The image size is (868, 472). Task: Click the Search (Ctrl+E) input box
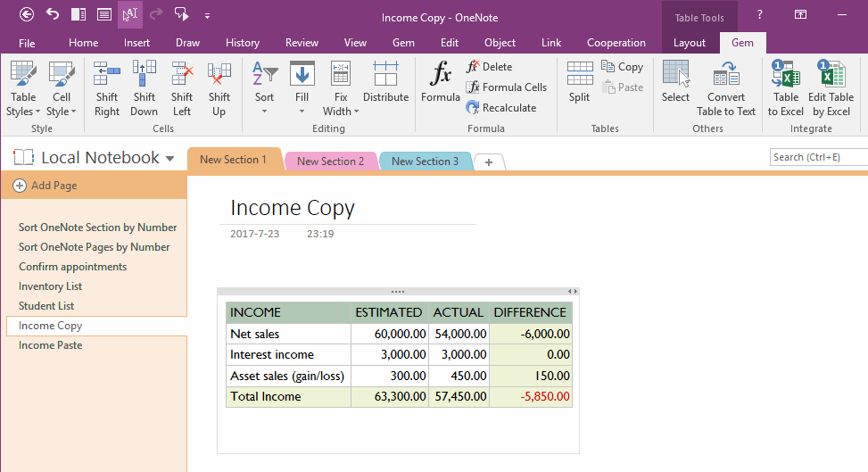[819, 157]
